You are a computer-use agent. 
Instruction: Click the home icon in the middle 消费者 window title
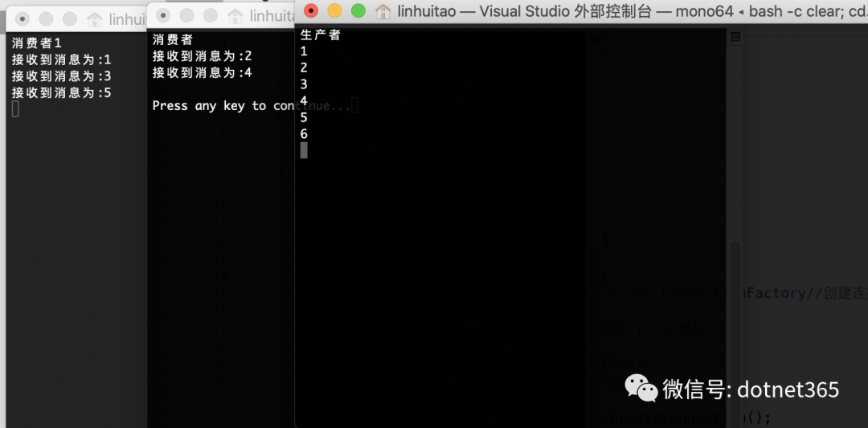click(235, 15)
